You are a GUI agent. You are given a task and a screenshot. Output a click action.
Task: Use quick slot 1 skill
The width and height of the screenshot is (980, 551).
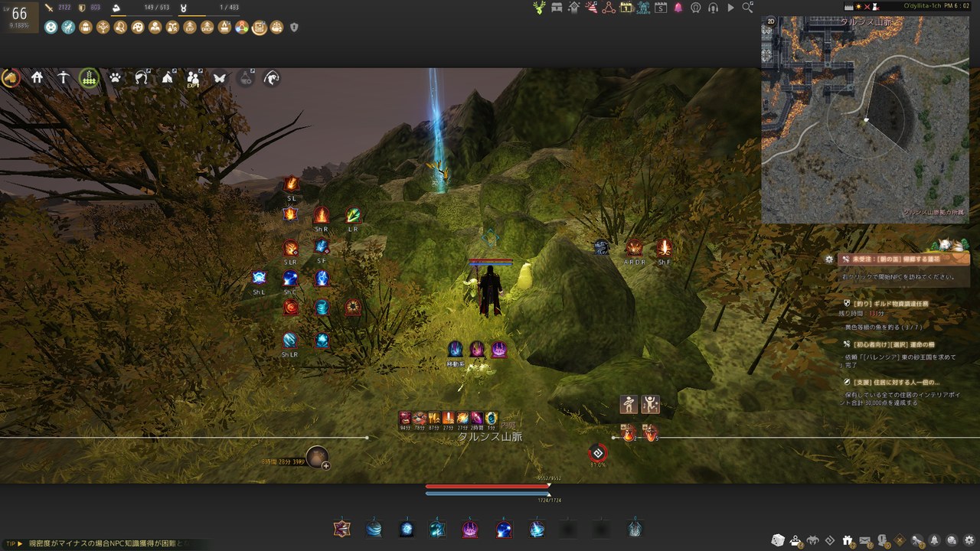tap(342, 528)
